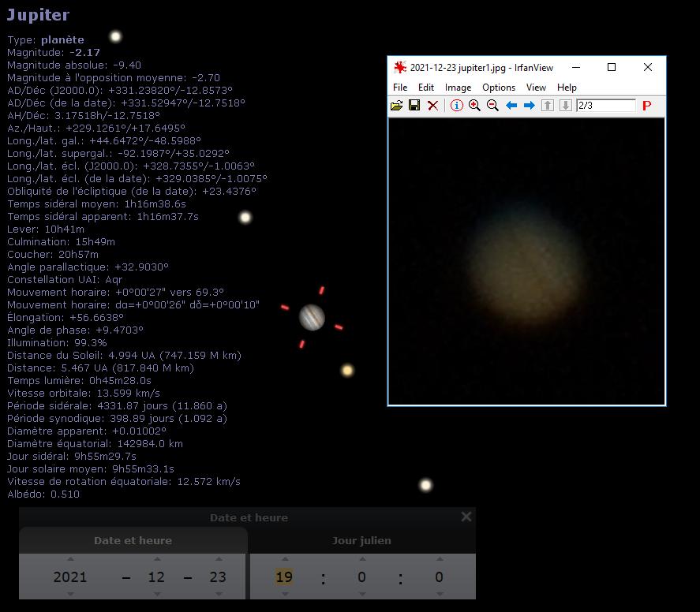Zoom in with the magnifier plus icon
The height and width of the screenshot is (612, 700).
click(x=474, y=106)
